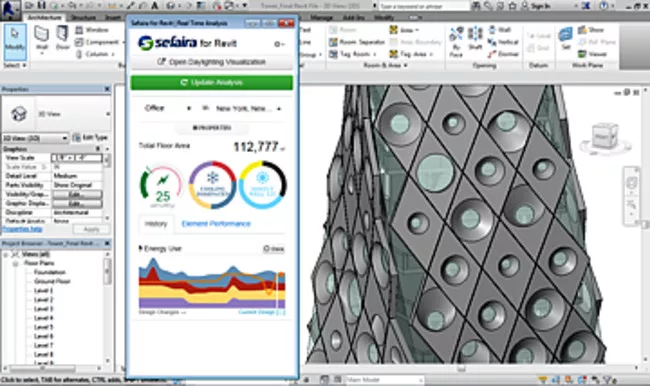This screenshot has width=650, height=386.
Task: Click Edit Type in Properties panel
Action: pos(90,138)
